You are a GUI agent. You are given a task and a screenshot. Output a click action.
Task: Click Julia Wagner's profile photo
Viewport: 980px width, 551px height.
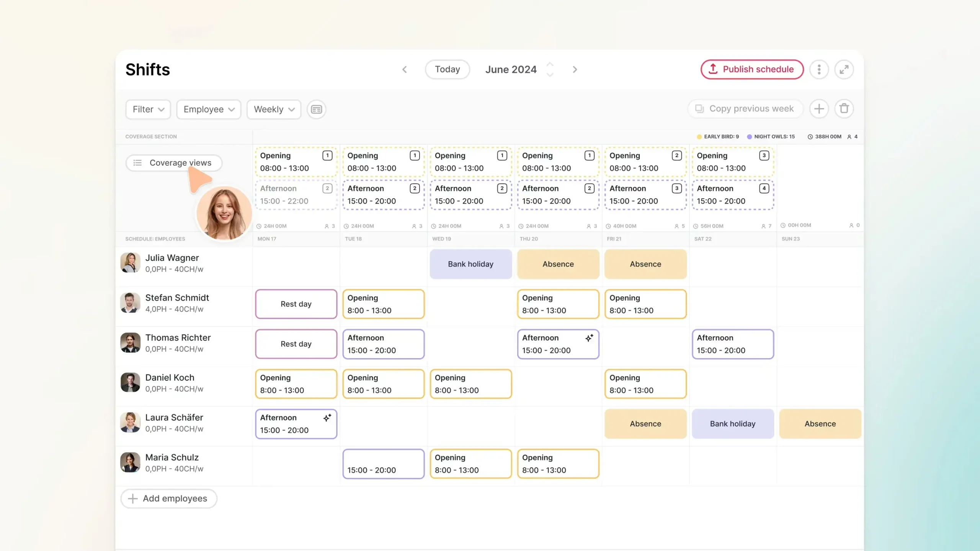[x=130, y=263]
